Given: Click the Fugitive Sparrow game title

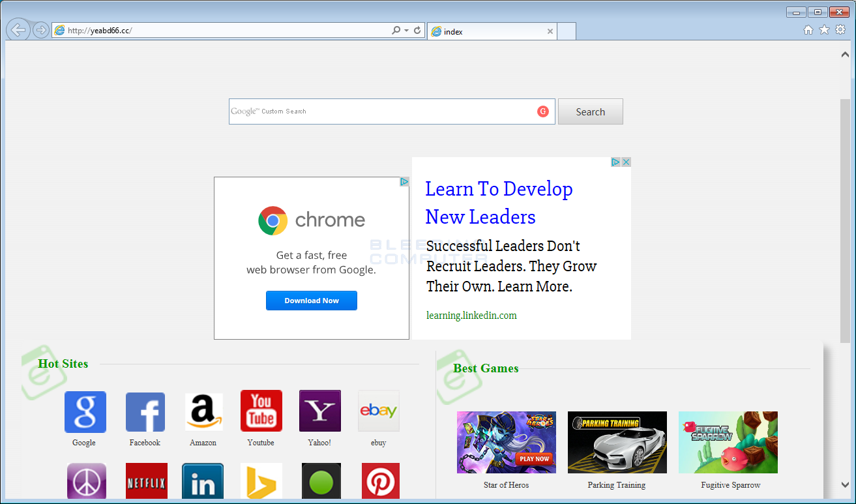Looking at the screenshot, I should 731,485.
